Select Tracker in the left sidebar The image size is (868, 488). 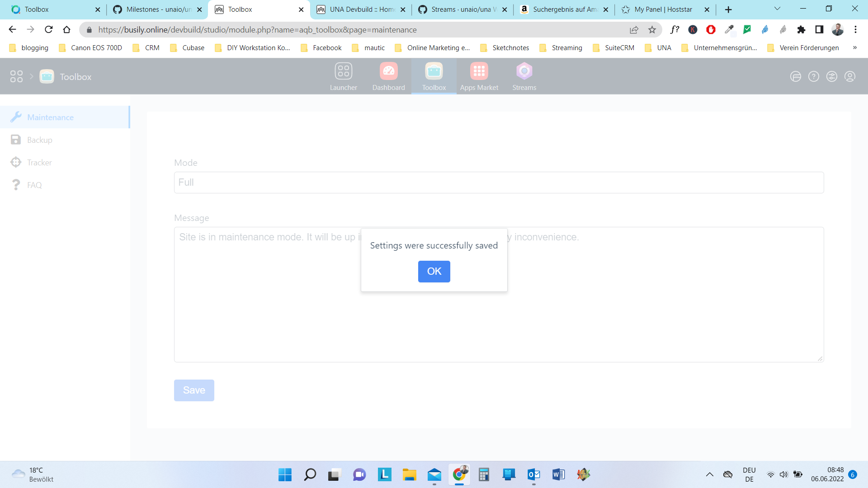coord(39,163)
